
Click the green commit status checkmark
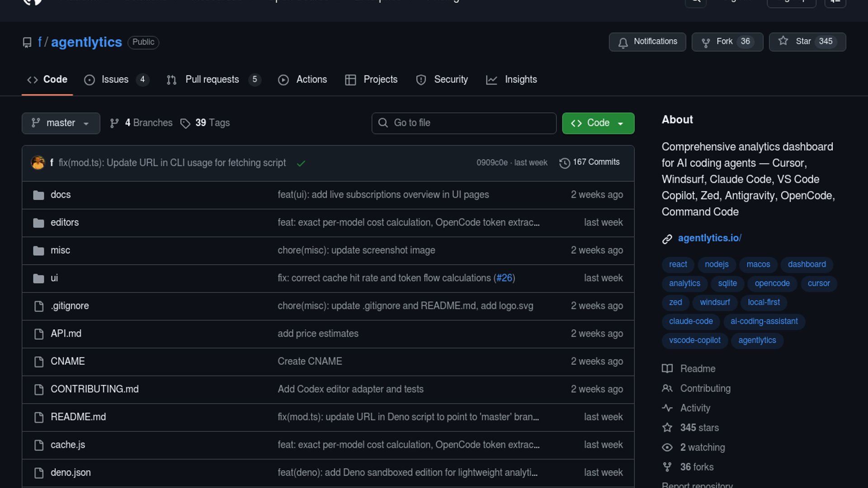[301, 164]
